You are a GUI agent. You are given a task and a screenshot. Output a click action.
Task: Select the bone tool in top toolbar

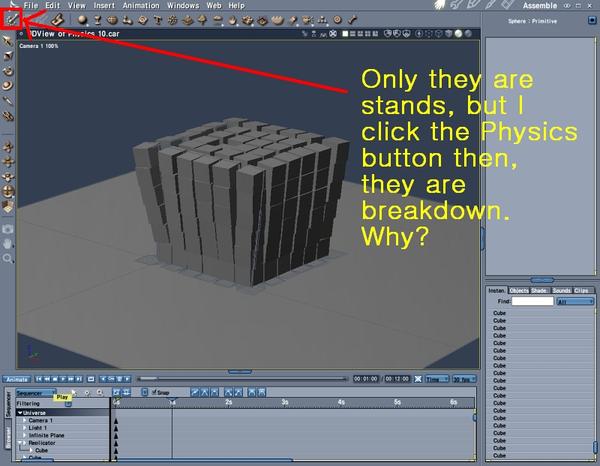point(352,20)
